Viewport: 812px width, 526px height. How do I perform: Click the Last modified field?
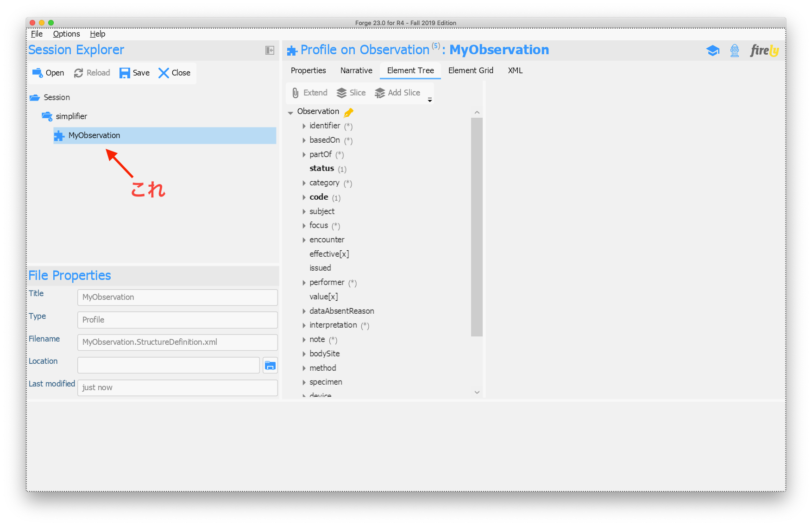click(177, 387)
